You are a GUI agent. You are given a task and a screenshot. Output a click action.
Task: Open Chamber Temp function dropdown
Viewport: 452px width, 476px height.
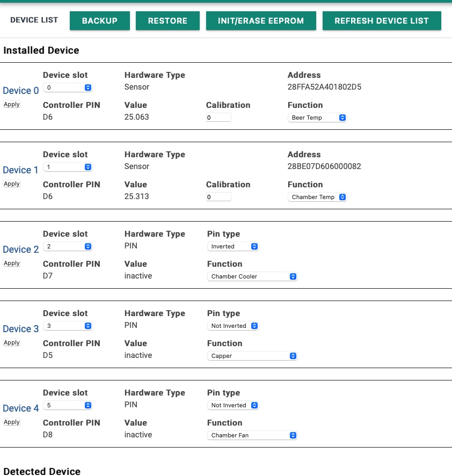(317, 197)
